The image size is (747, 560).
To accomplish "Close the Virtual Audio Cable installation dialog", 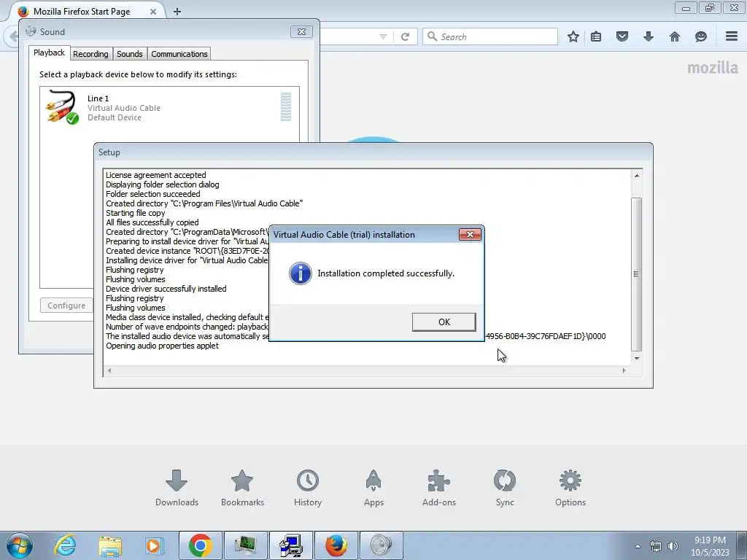I will pyautogui.click(x=470, y=234).
